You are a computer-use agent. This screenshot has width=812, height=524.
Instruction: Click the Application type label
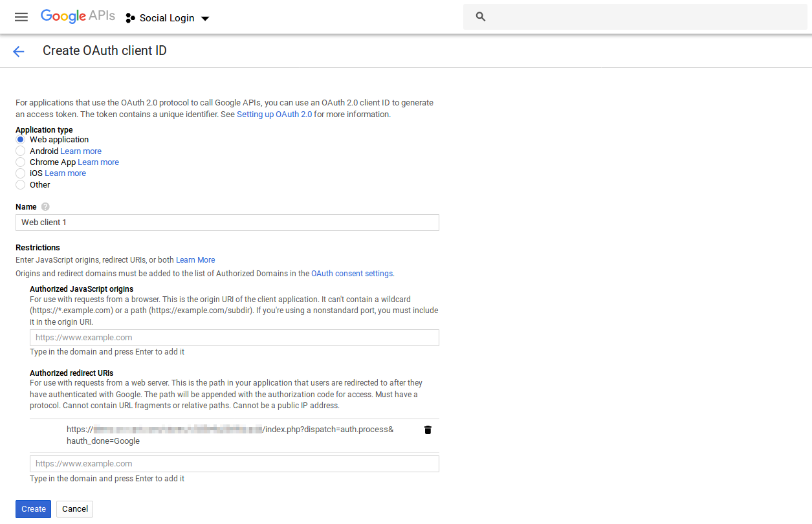[44, 130]
